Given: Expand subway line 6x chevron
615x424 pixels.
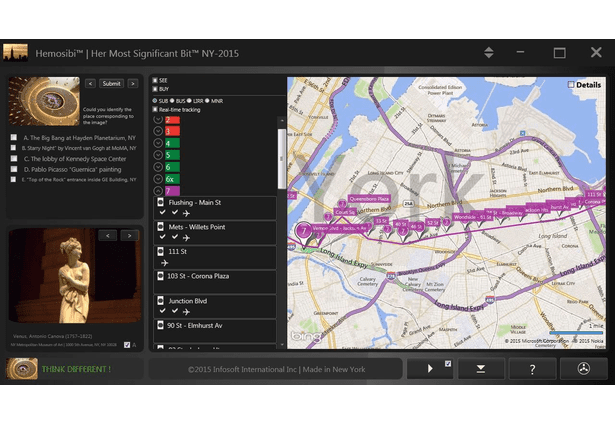Looking at the screenshot, I should point(158,179).
